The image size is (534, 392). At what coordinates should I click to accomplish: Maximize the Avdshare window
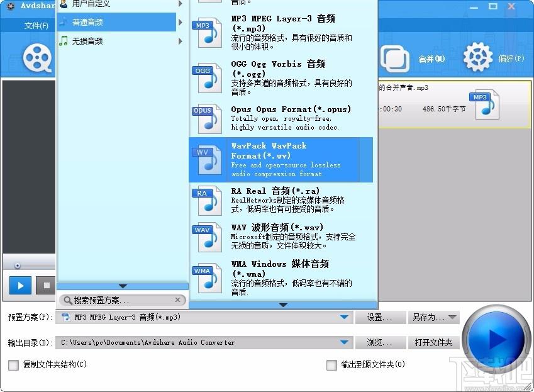[x=492, y=6]
